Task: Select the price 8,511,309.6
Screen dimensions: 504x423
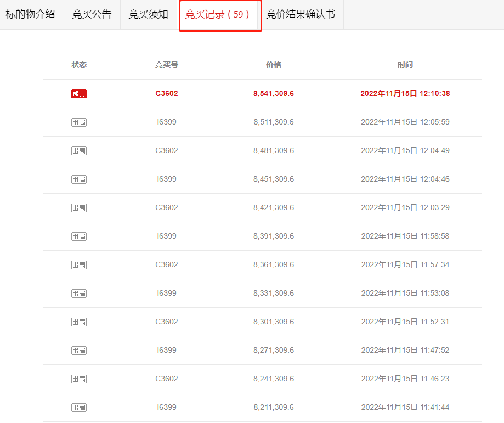Action: (x=274, y=122)
